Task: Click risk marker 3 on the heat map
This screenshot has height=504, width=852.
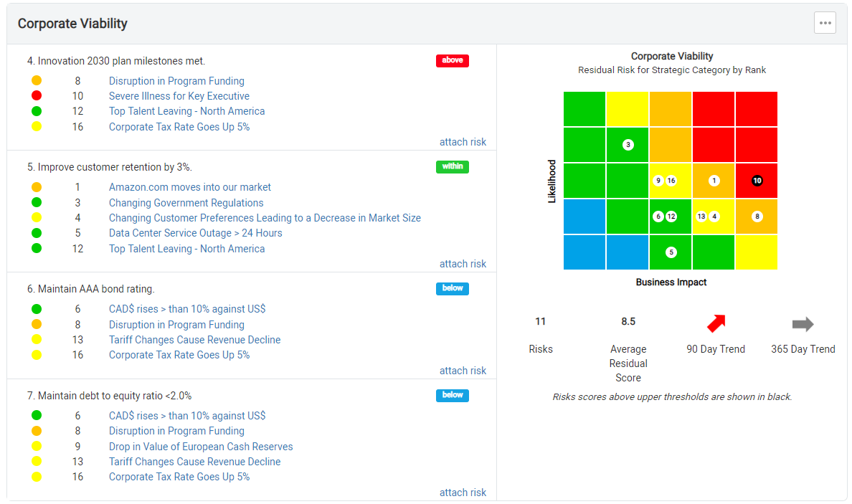Action: [x=628, y=145]
